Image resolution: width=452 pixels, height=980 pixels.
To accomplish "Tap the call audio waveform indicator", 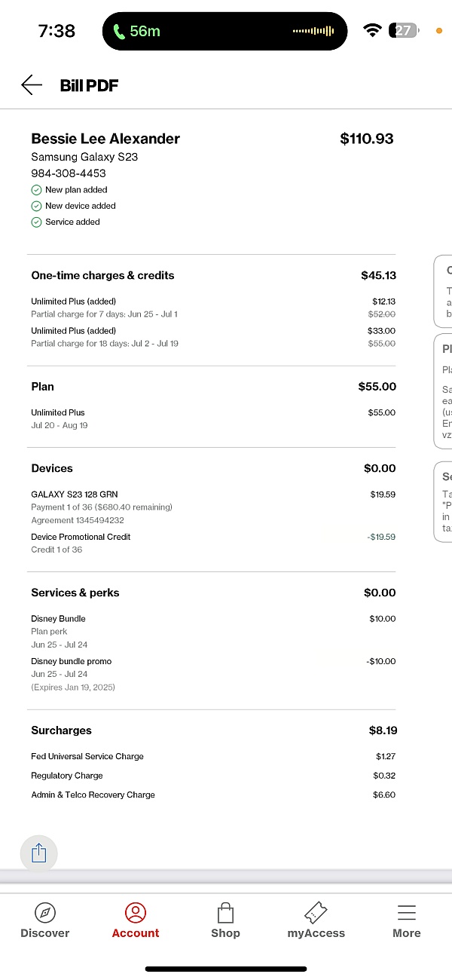I will click(x=313, y=31).
